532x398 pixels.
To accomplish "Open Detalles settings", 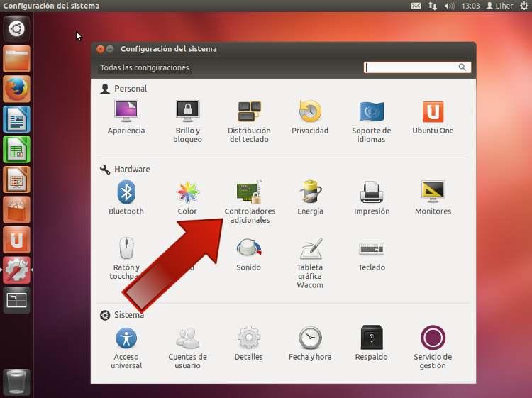I will (249, 343).
